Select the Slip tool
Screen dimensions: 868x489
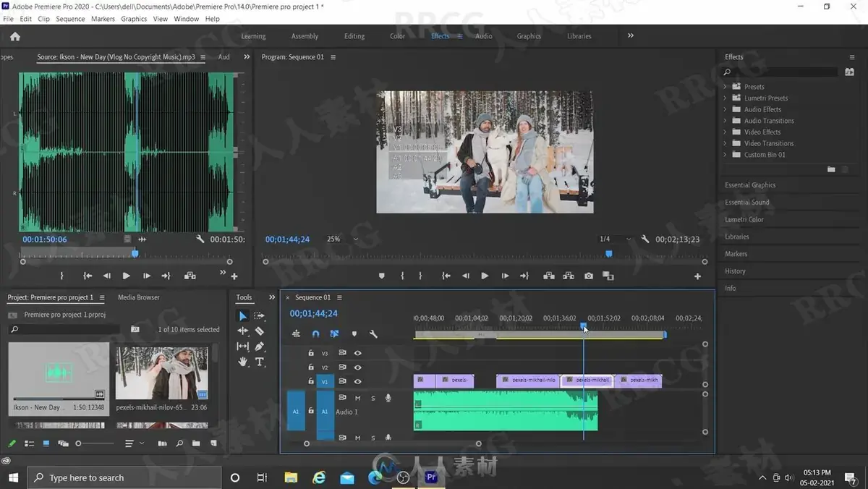click(243, 346)
